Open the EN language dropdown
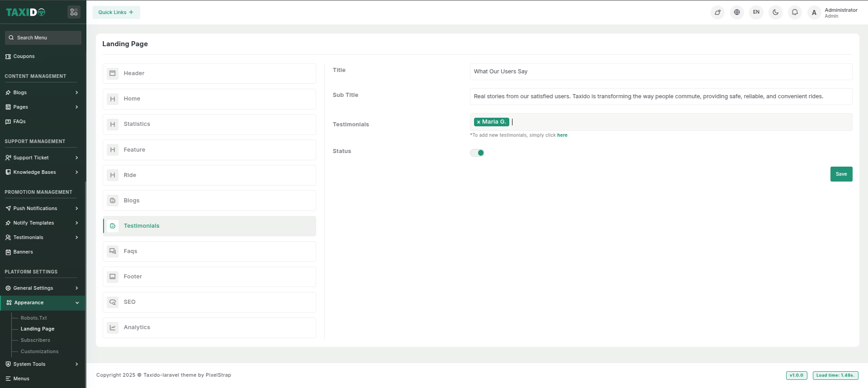 click(x=756, y=12)
